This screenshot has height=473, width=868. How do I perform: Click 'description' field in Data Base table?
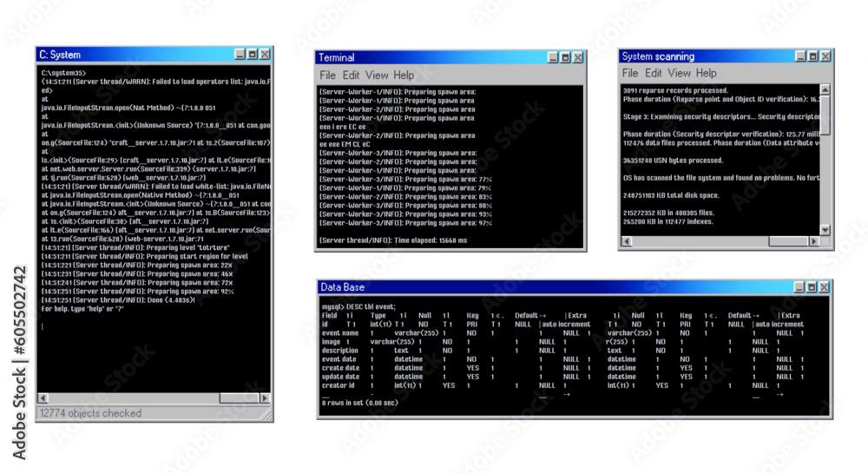click(340, 350)
